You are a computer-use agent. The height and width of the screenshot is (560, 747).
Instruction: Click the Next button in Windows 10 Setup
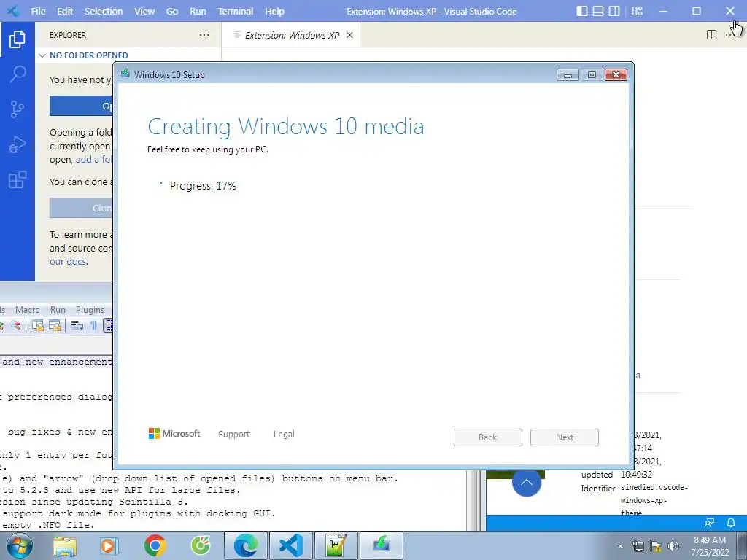[x=565, y=437]
